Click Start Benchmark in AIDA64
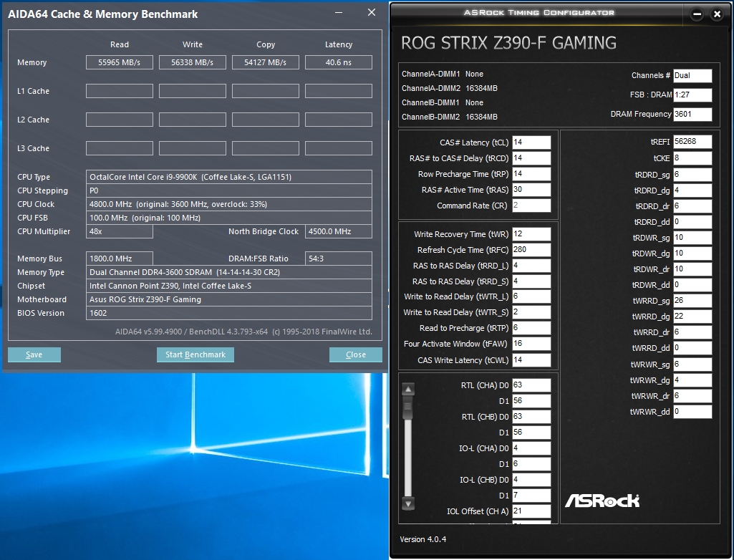This screenshot has height=560, width=734. point(195,354)
